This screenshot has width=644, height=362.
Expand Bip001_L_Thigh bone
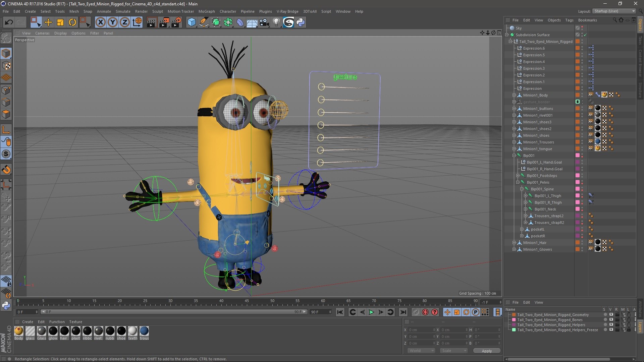(525, 196)
